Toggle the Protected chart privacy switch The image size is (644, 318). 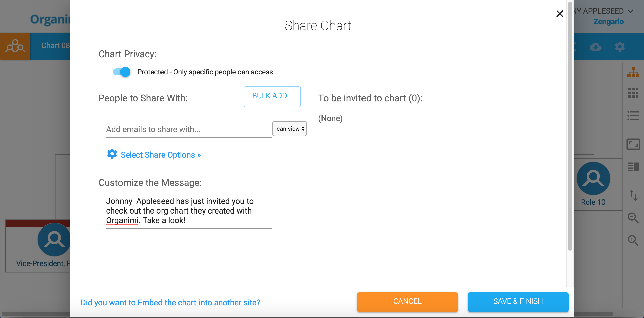[x=122, y=72]
